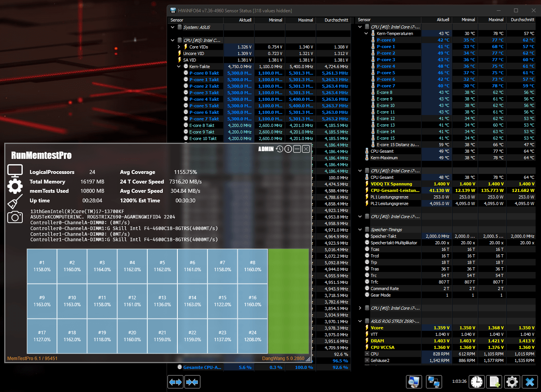Expand the Core VIDs row
Viewport: 541px width, 392px height.
tap(179, 47)
